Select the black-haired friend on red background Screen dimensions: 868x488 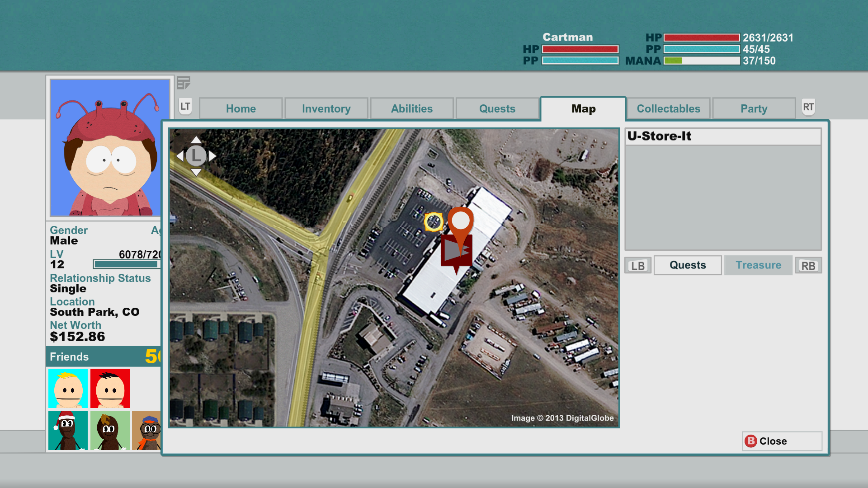click(x=110, y=388)
